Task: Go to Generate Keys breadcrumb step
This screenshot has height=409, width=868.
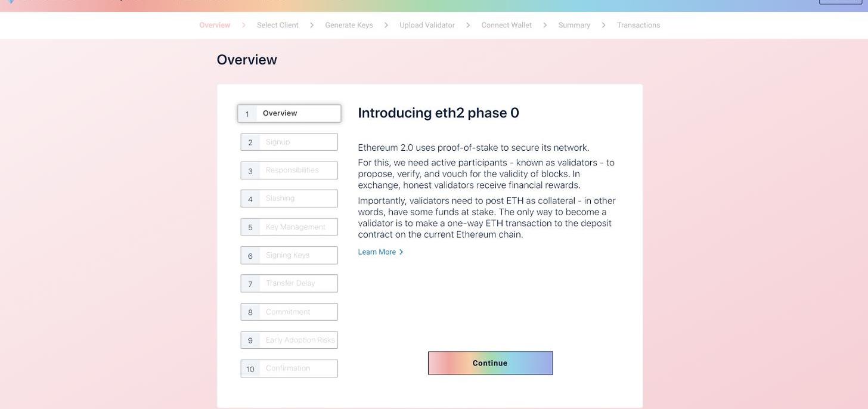Action: [x=349, y=25]
